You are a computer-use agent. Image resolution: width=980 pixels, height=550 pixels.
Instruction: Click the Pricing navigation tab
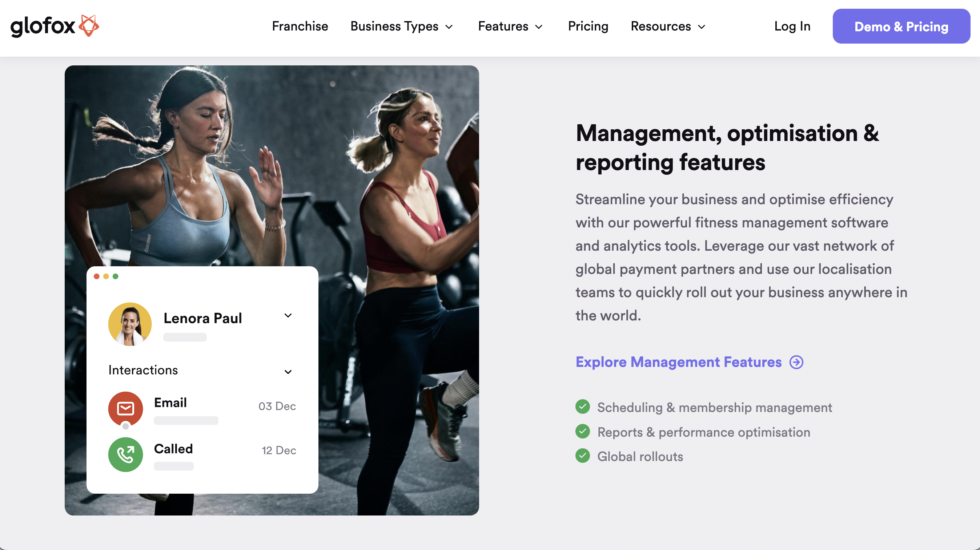tap(587, 26)
